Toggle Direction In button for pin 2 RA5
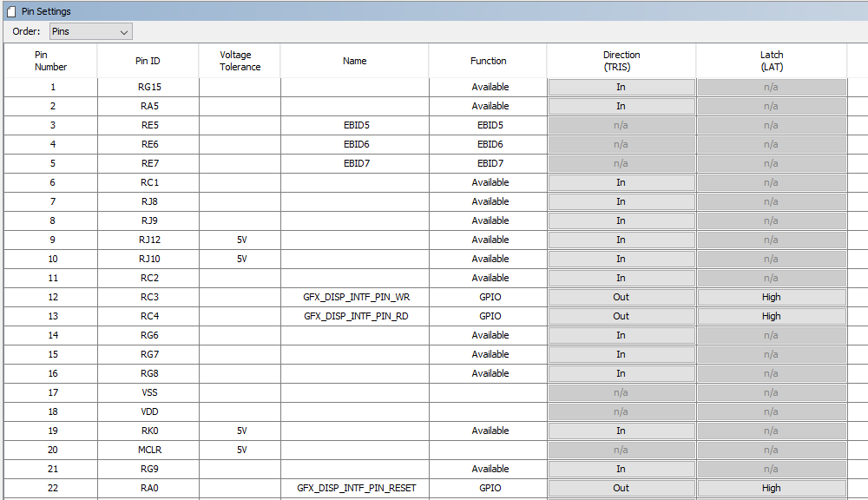Image resolution: width=868 pixels, height=500 pixels. [621, 106]
